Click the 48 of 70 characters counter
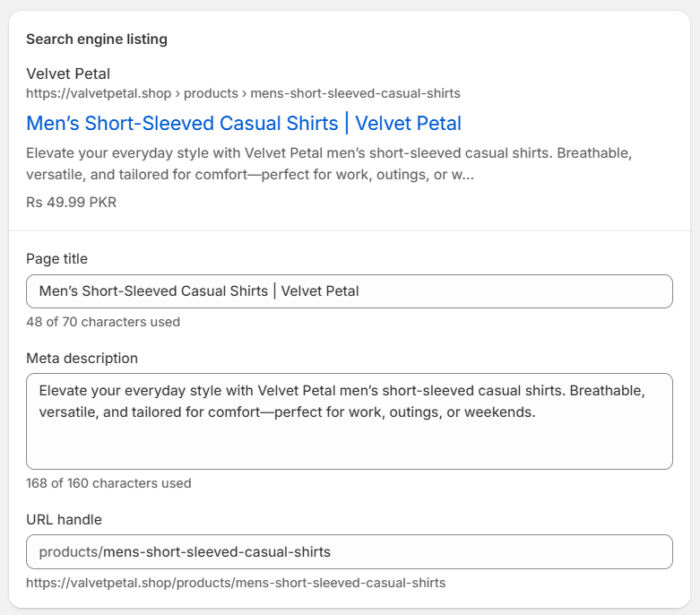The height and width of the screenshot is (615, 700). [103, 322]
